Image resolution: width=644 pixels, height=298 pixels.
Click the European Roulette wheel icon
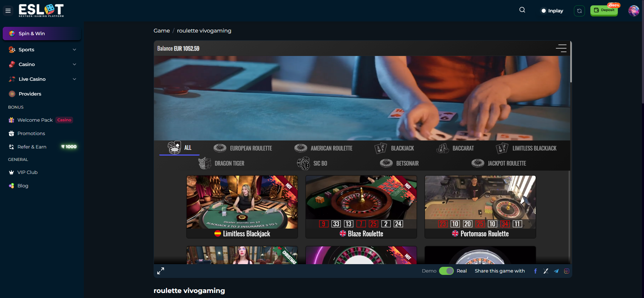coord(220,148)
